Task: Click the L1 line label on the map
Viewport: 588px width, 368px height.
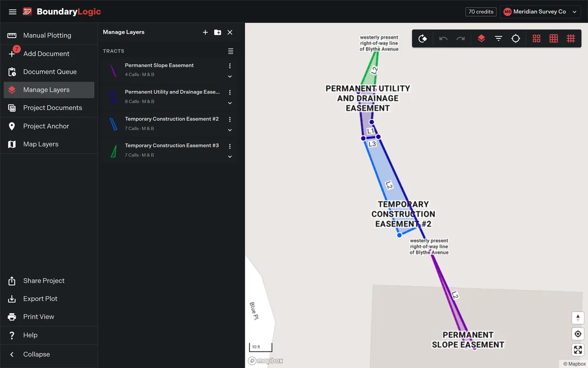Action: click(x=371, y=131)
